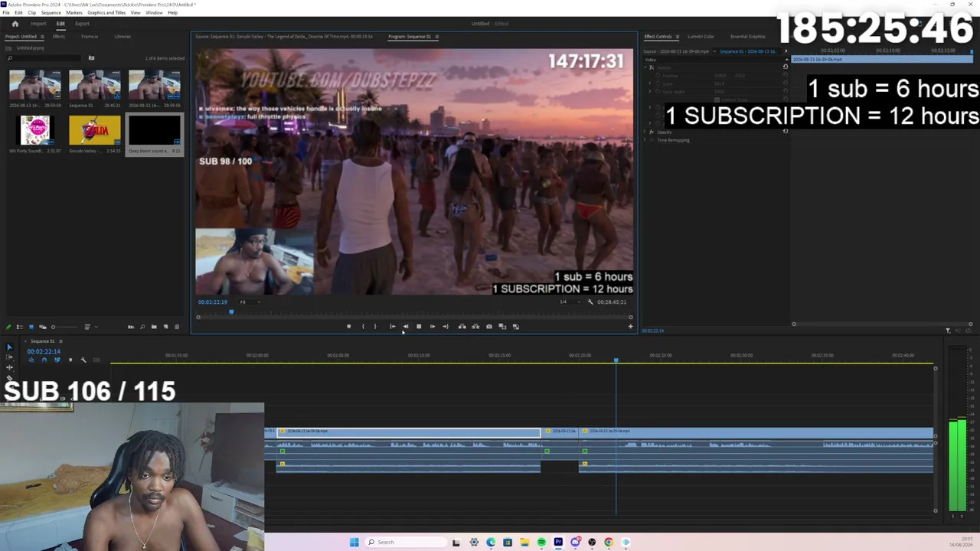Click the Mark In bracket button
This screenshot has height=551, width=980.
click(363, 327)
